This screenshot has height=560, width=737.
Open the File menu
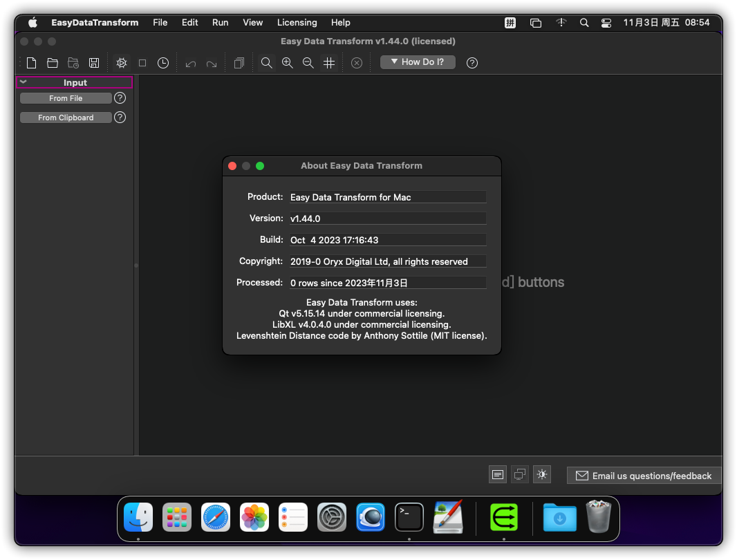tap(160, 23)
